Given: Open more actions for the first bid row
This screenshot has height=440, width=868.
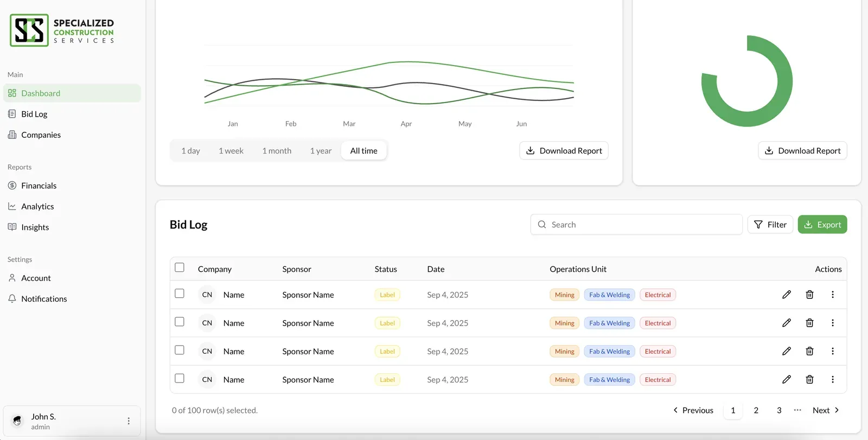Looking at the screenshot, I should [833, 295].
